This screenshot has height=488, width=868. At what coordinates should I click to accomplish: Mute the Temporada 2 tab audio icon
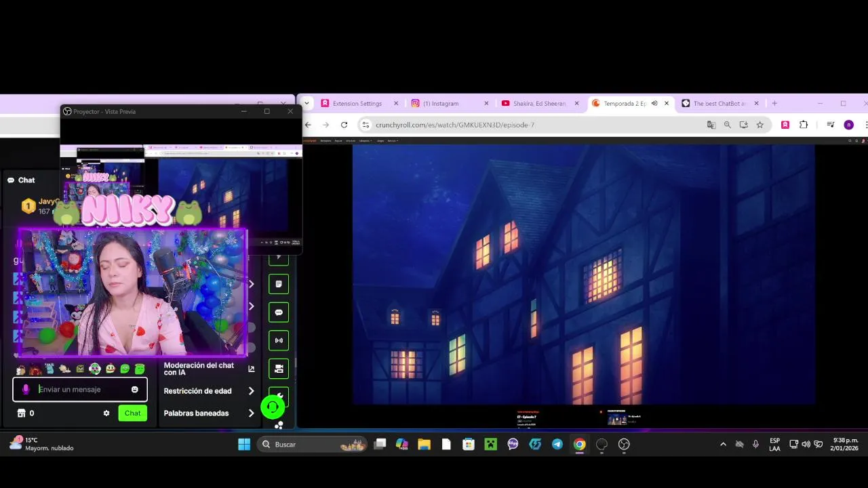[x=654, y=103]
